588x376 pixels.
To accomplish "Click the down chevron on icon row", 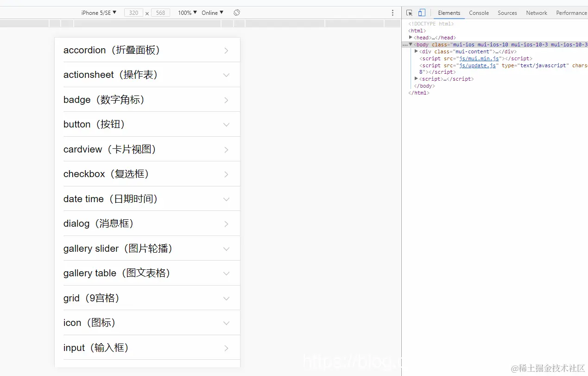I will coord(226,323).
